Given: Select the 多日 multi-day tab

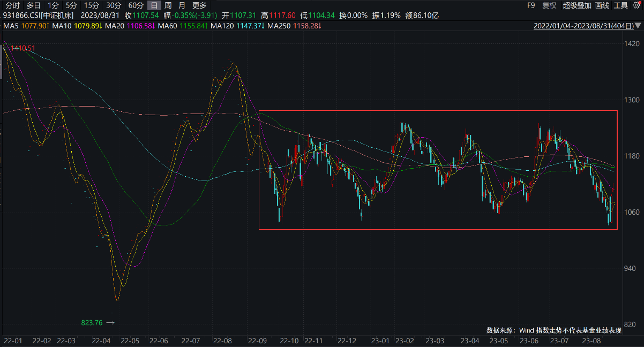Looking at the screenshot, I should tap(34, 5).
